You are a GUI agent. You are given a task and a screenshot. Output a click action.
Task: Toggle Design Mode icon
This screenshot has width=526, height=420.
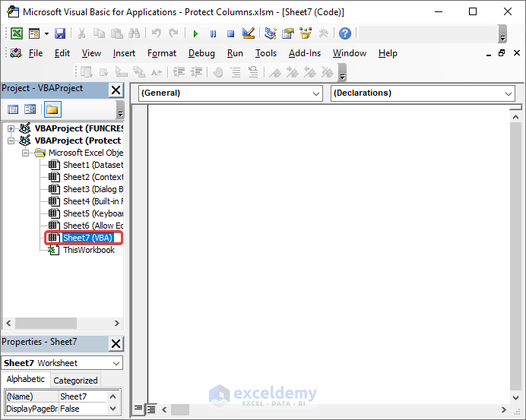click(249, 33)
